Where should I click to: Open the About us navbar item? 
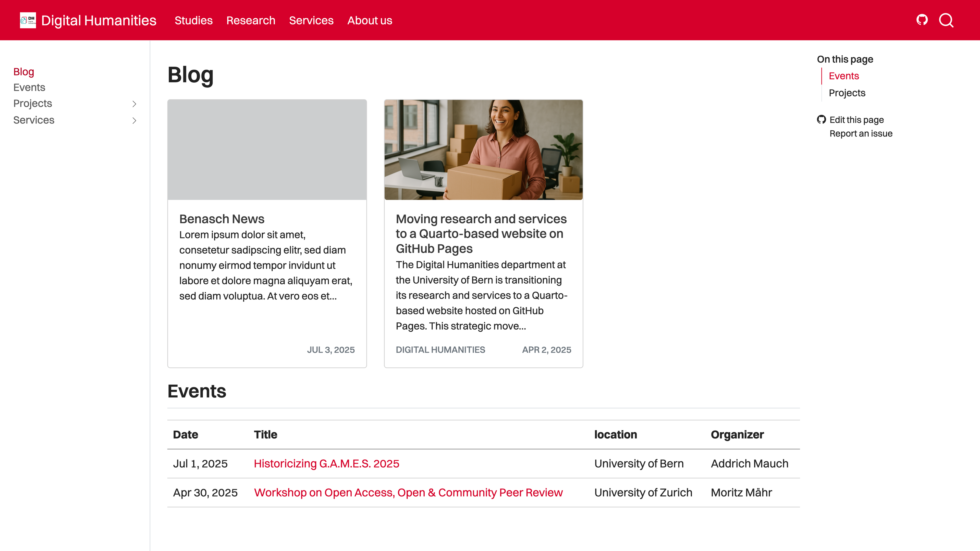[369, 20]
